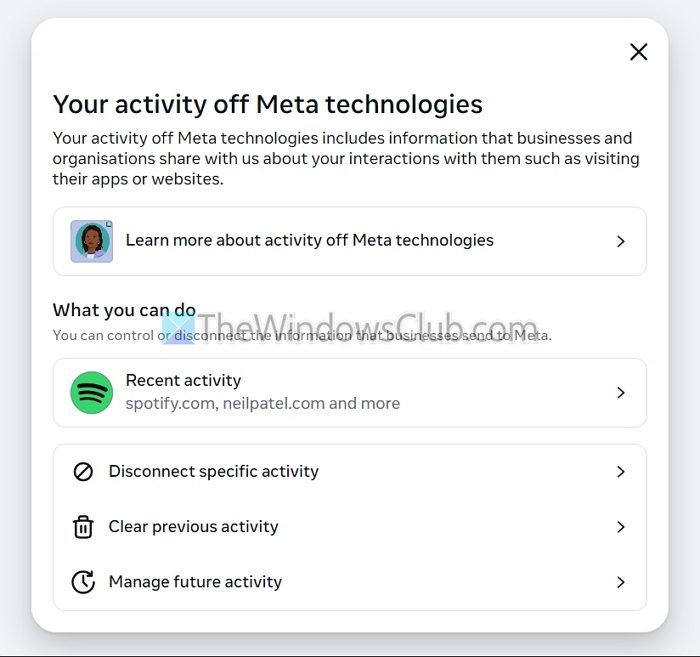The image size is (700, 657).
Task: Click the clock Manage future activity icon
Action: (x=83, y=582)
